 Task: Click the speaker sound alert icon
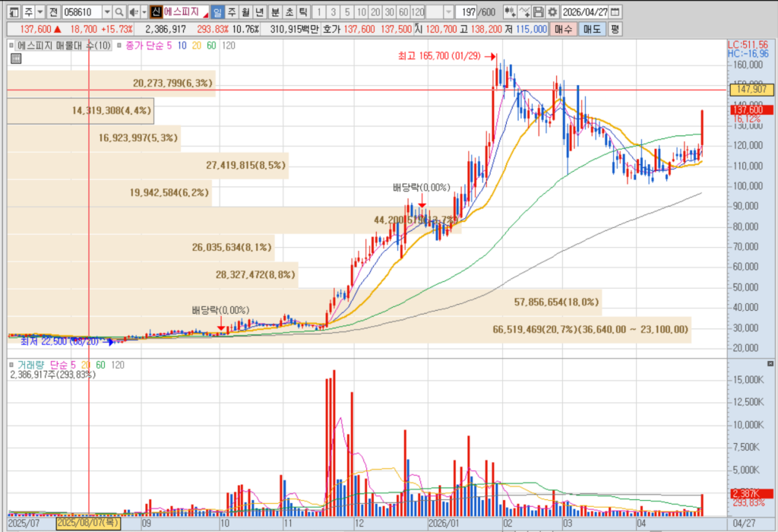[x=133, y=12]
